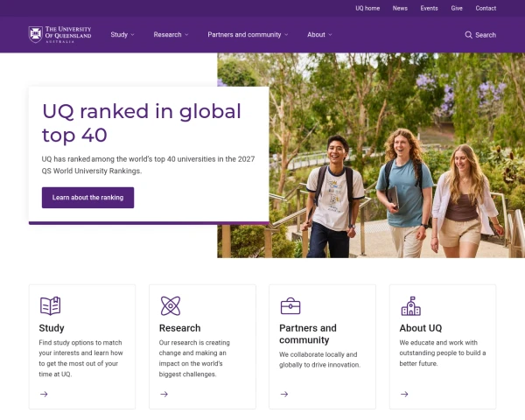Click the magnifying glass search icon
This screenshot has height=420, width=525.
click(x=468, y=35)
